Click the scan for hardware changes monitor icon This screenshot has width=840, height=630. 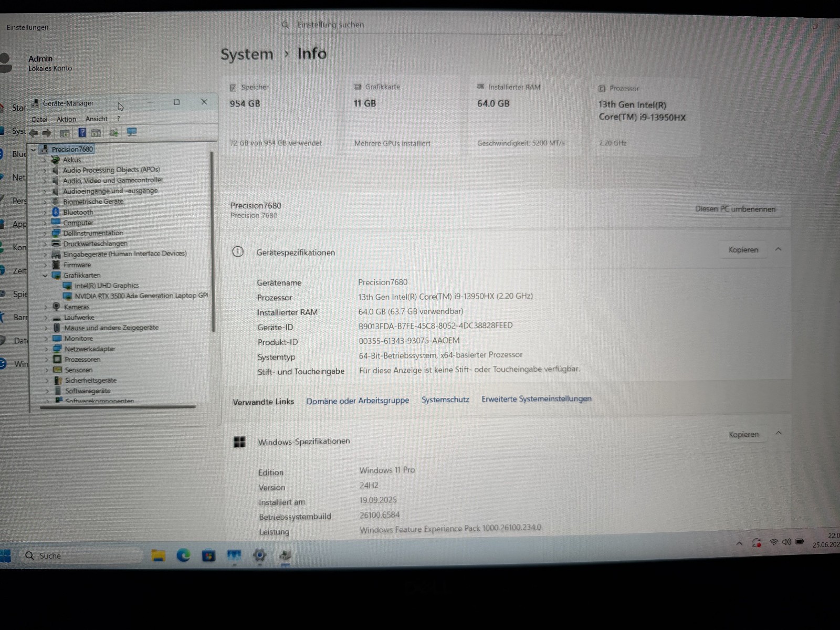pyautogui.click(x=132, y=132)
